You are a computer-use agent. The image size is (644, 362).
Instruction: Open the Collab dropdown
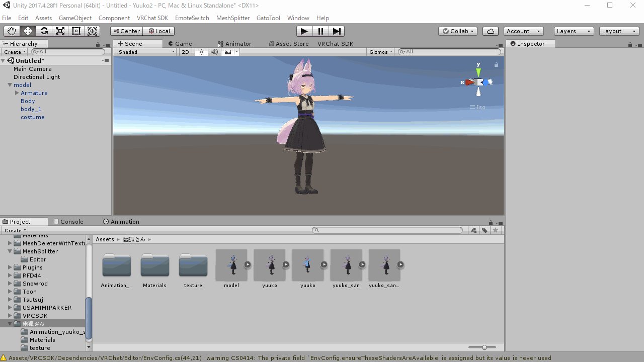(x=458, y=31)
